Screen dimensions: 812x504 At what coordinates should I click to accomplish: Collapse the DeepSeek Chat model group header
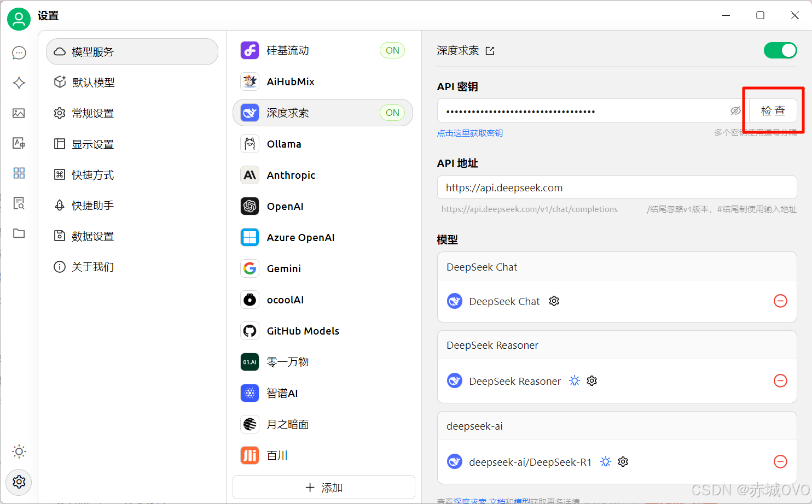point(617,267)
